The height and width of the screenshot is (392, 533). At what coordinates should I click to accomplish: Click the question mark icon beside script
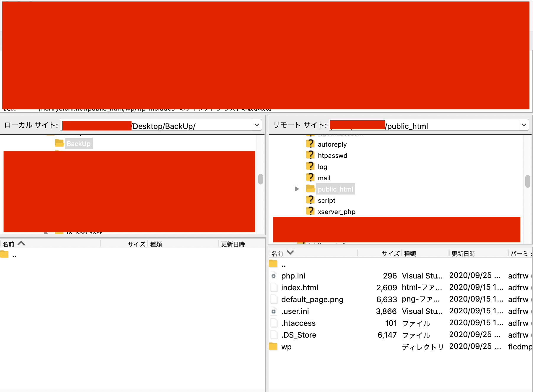pyautogui.click(x=310, y=200)
